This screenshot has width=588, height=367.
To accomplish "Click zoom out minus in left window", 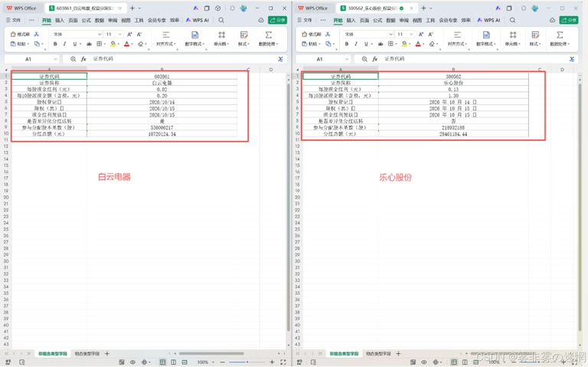I will tap(222, 362).
